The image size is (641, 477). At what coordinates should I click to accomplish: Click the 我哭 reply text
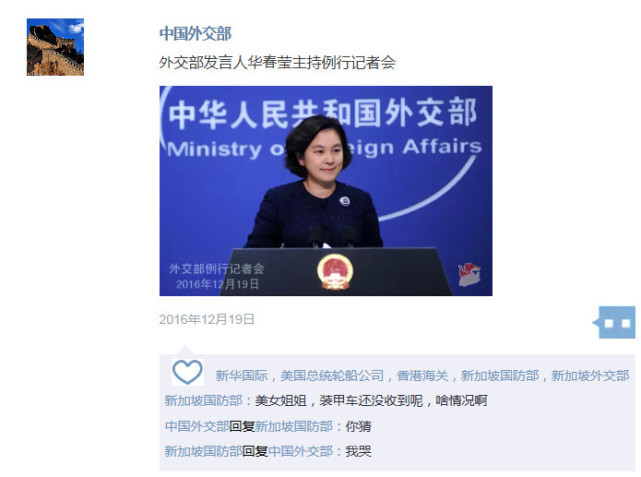point(359,451)
